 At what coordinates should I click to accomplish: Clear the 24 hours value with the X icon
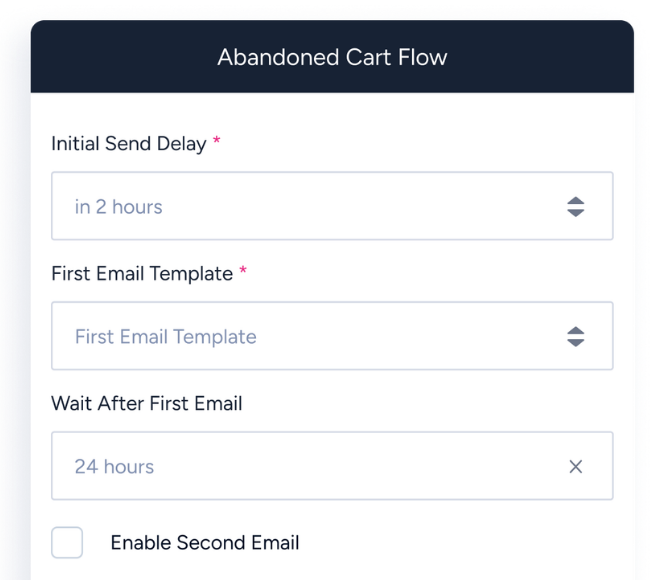[576, 466]
